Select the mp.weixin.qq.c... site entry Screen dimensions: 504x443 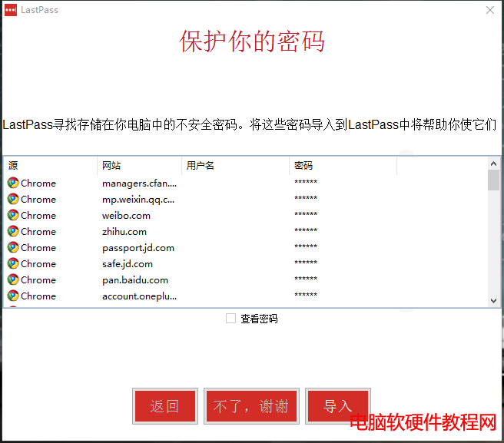pyautogui.click(x=138, y=200)
